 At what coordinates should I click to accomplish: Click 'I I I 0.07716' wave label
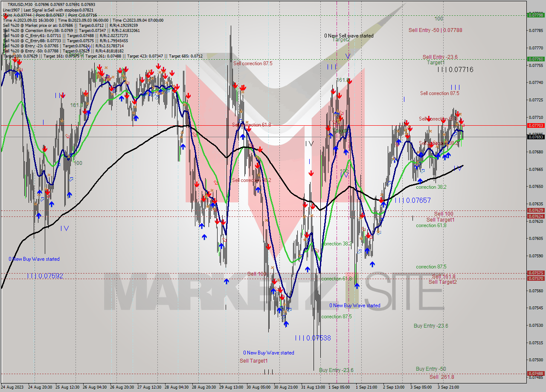(455, 69)
